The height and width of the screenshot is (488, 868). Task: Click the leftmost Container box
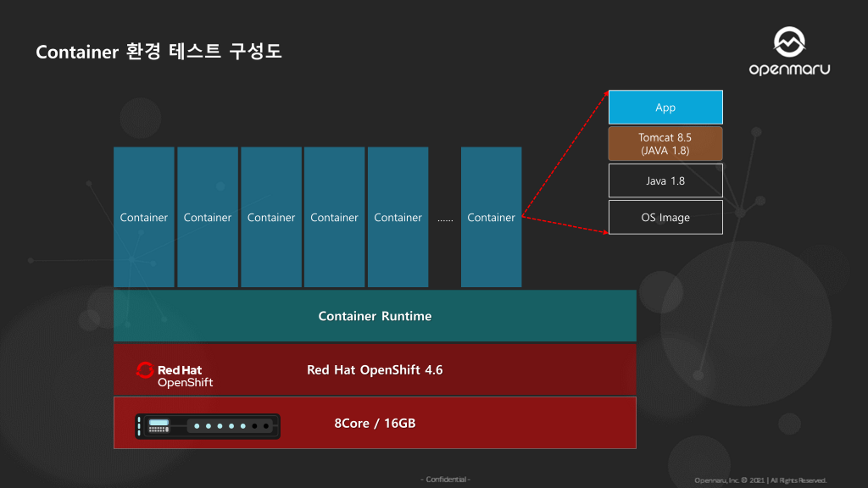(x=144, y=218)
